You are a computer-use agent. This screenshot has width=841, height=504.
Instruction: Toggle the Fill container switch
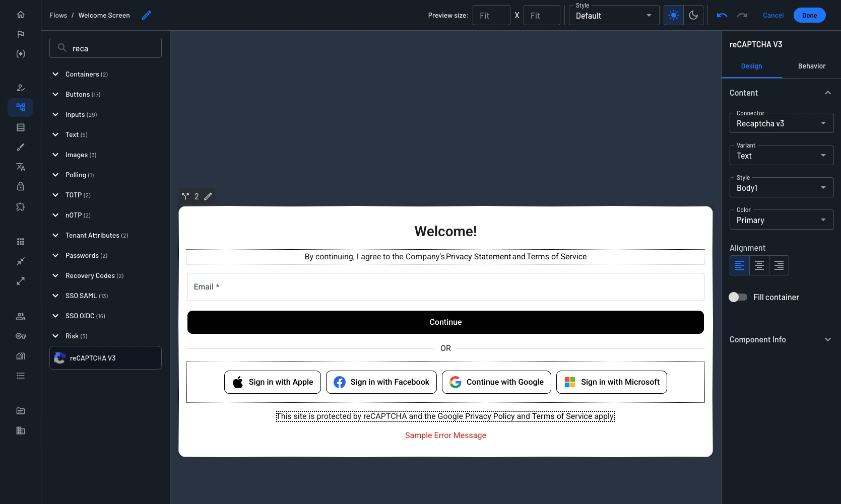click(738, 297)
